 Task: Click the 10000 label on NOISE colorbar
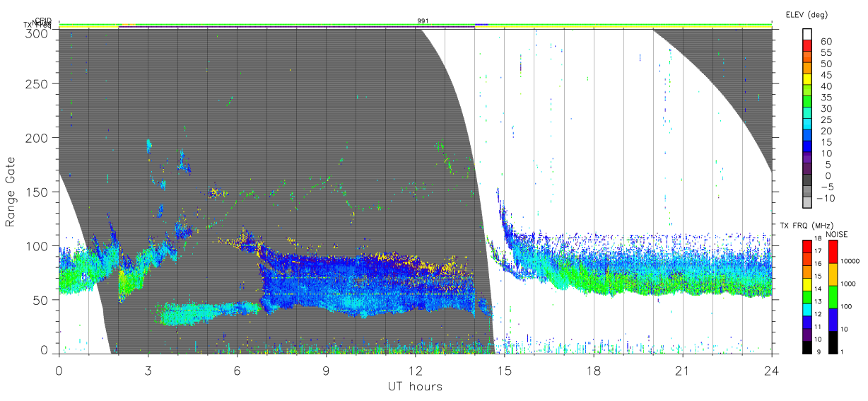[850, 261]
